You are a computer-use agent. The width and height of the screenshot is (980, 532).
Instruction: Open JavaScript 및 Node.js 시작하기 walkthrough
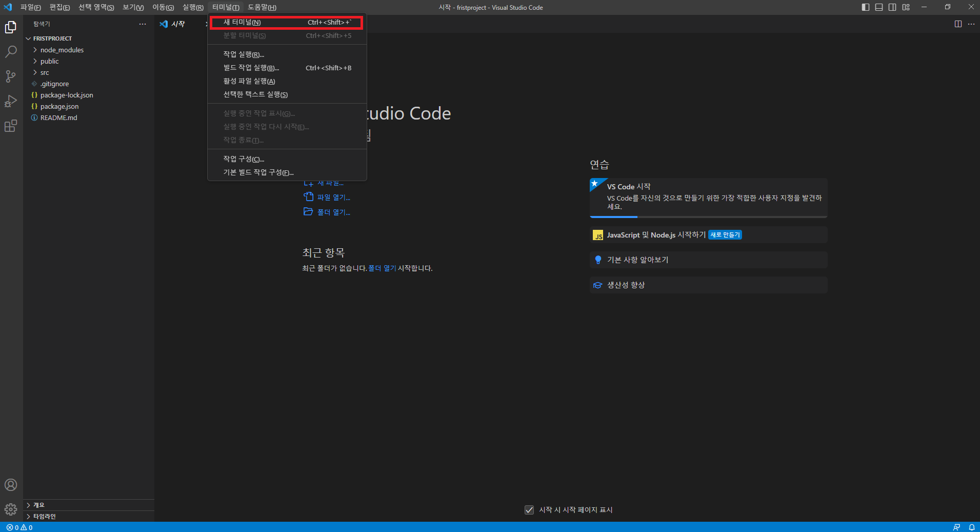click(708, 235)
